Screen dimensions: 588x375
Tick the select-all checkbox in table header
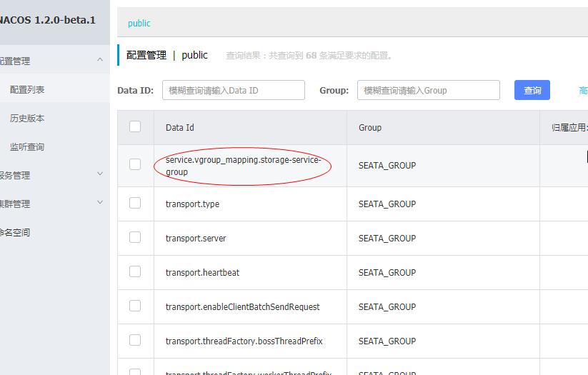point(135,126)
